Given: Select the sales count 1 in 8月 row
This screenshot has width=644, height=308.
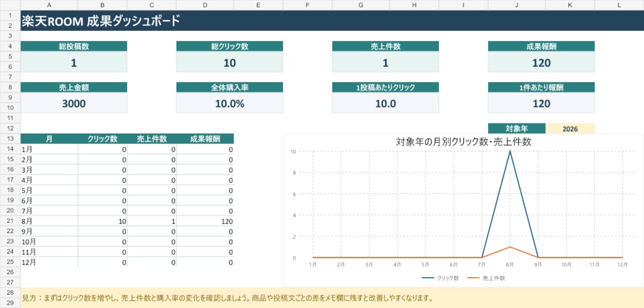Looking at the screenshot, I should click(152, 221).
